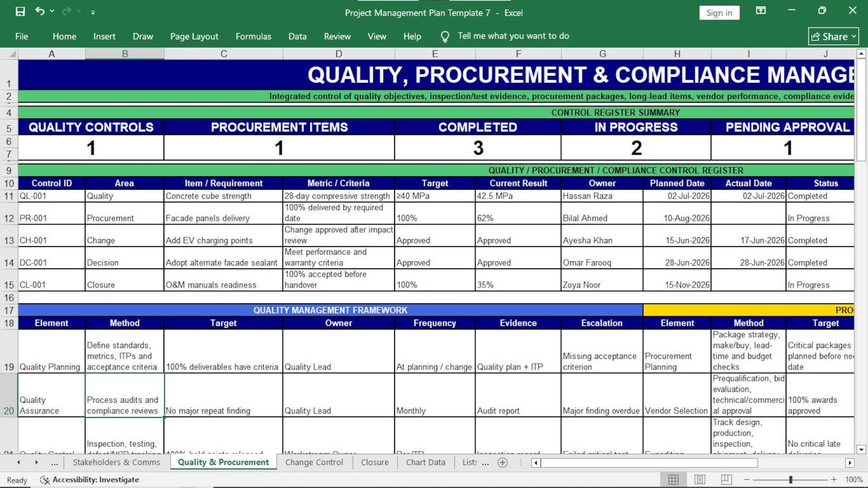Select the Page Layout tab
868x488 pixels.
[x=194, y=36]
